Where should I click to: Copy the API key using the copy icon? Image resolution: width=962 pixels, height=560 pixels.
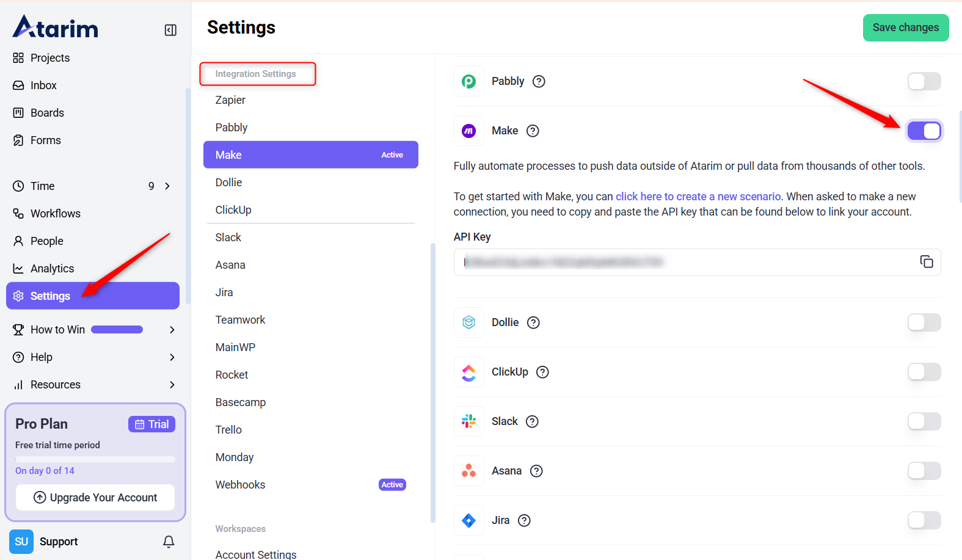click(x=926, y=262)
